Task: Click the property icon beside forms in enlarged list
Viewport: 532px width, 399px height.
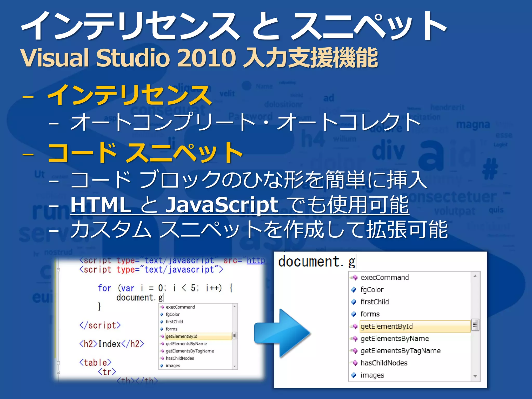Action: [354, 314]
